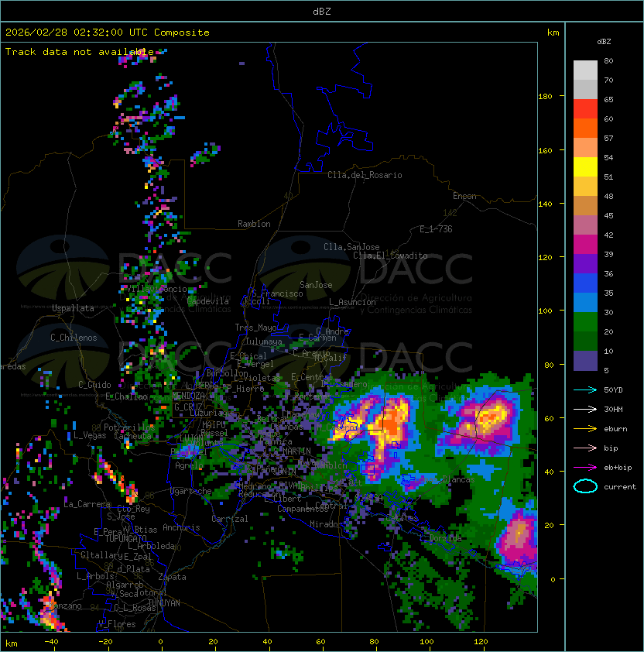Click the timestamp '2026/02/28 02:32:00 UTC Composite'

click(108, 33)
